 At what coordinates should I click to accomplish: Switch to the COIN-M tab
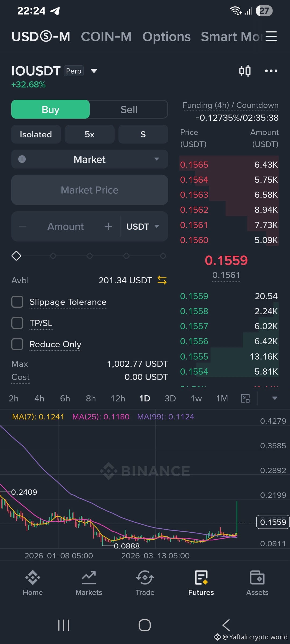tap(106, 36)
